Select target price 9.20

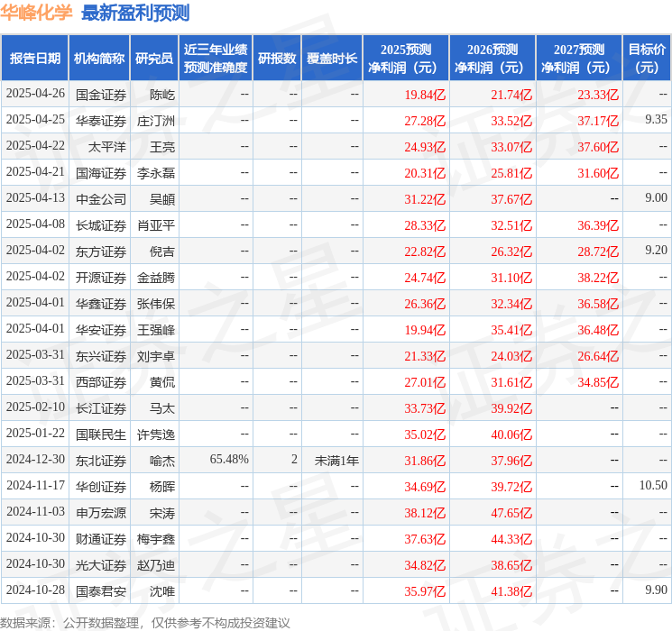coord(656,251)
